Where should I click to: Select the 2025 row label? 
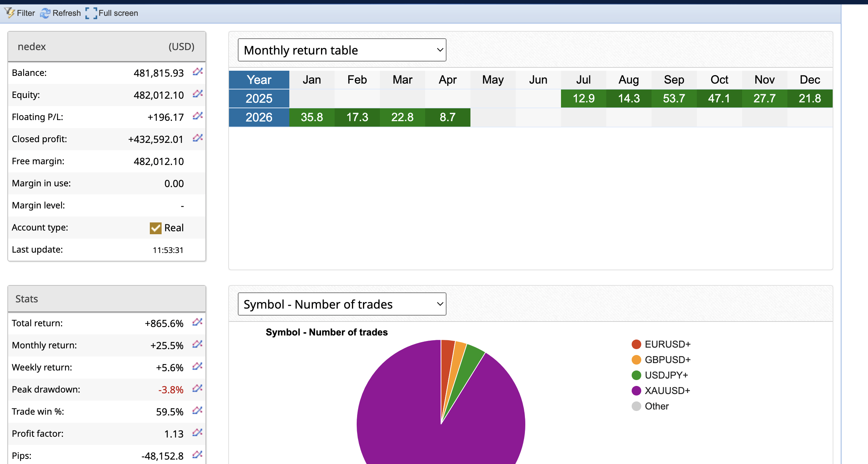(259, 98)
